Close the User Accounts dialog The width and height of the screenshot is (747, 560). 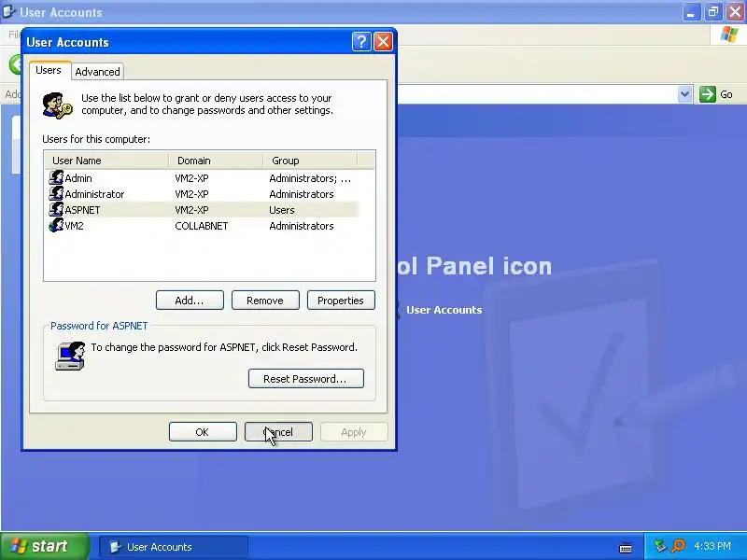point(383,42)
